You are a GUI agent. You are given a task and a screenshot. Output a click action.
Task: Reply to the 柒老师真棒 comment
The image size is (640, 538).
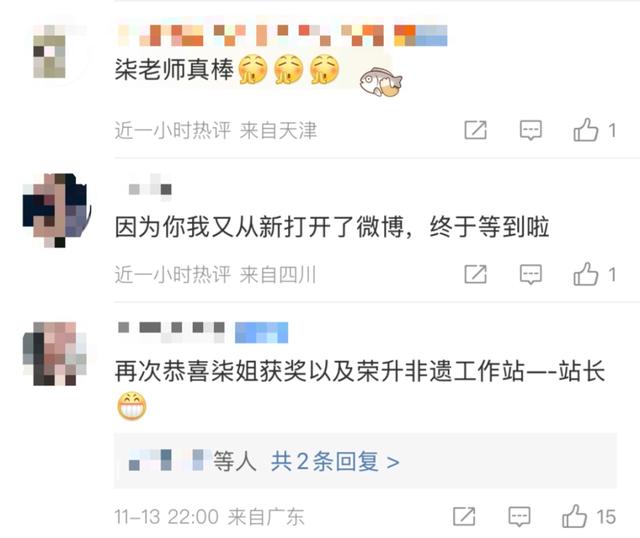(x=531, y=131)
